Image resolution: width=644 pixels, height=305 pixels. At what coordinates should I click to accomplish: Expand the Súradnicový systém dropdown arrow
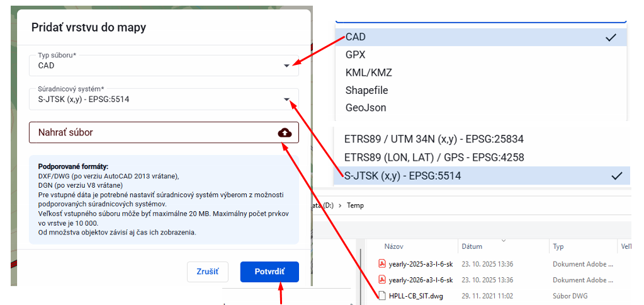287,100
